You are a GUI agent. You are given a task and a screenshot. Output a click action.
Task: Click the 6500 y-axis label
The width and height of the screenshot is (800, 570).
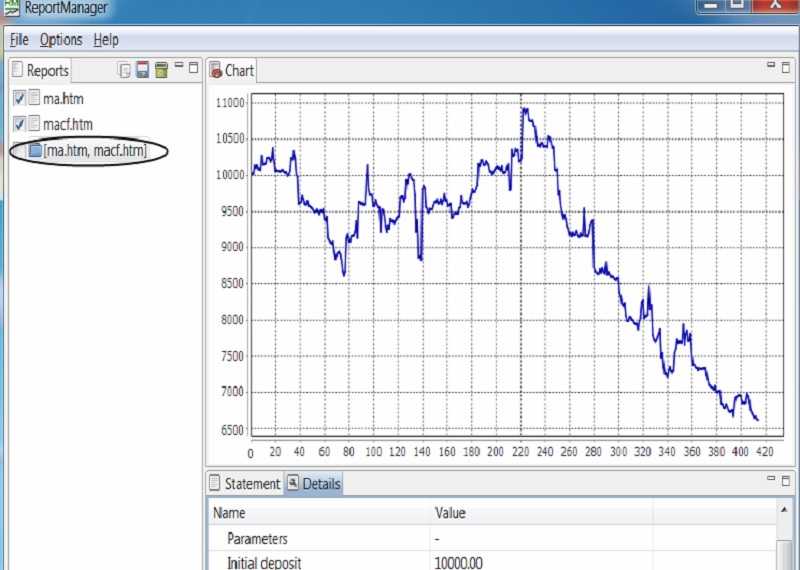[x=232, y=430]
